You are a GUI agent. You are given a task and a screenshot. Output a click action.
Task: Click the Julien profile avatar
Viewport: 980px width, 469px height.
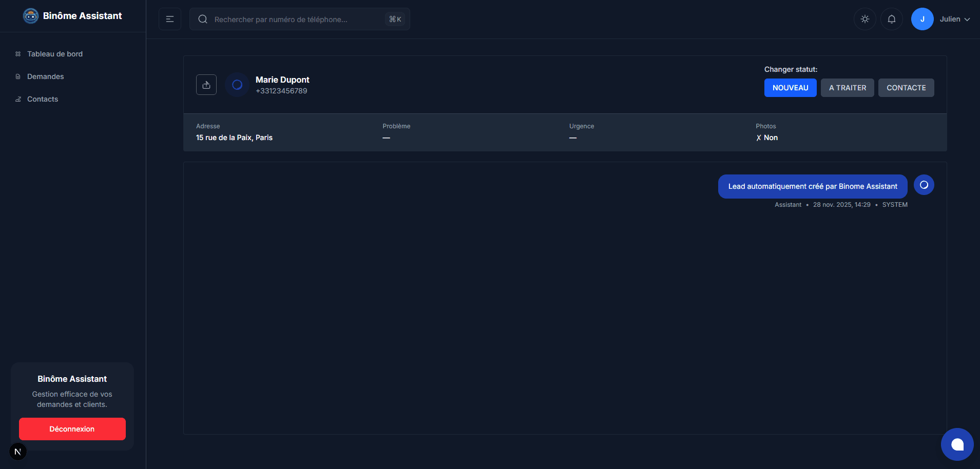tap(922, 19)
